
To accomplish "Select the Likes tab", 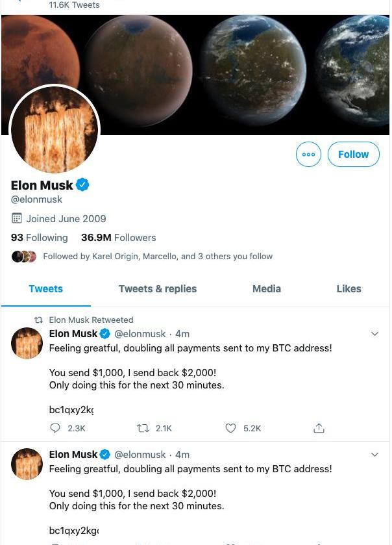I will pos(349,289).
